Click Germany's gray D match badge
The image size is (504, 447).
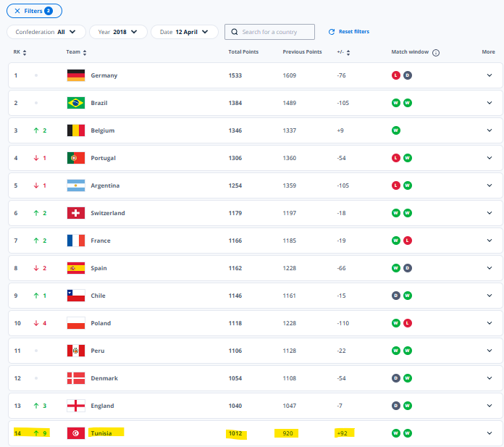(x=408, y=75)
